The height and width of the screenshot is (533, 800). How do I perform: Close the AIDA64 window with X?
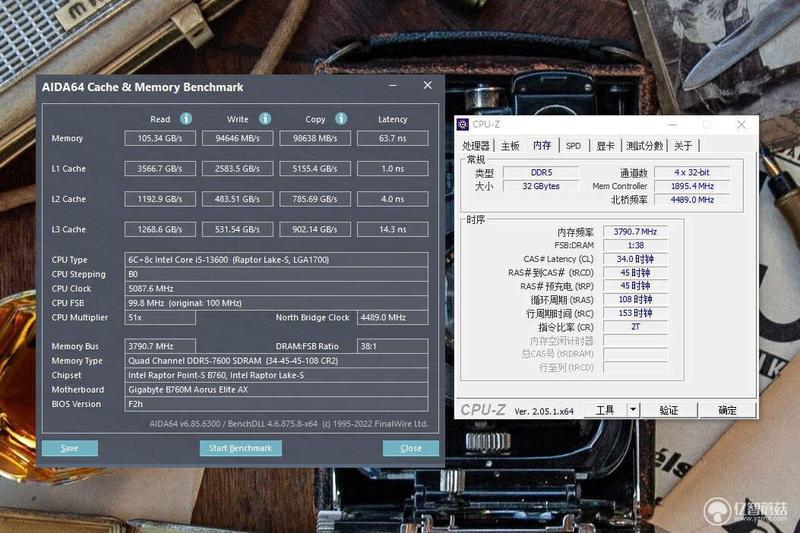click(x=428, y=86)
